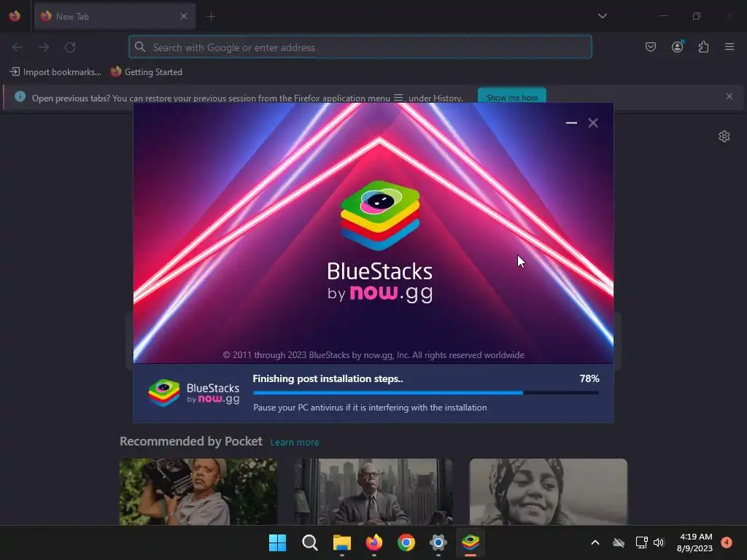The width and height of the screenshot is (747, 560).
Task: Open the Pocket story with typewriter man
Action: 198,492
